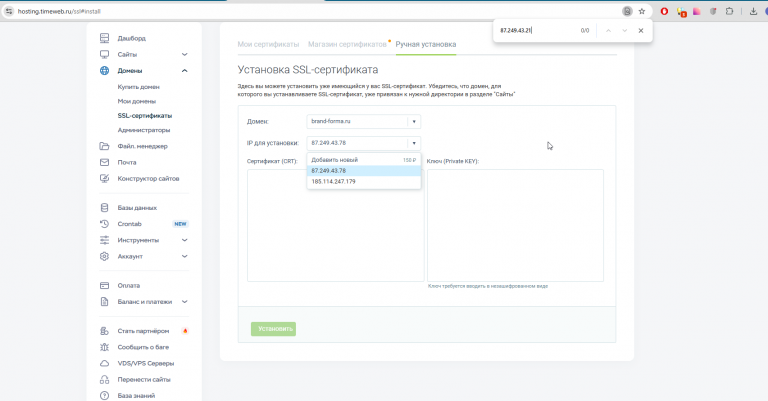Open the browser extensions puzzle icon

pyautogui.click(x=729, y=11)
